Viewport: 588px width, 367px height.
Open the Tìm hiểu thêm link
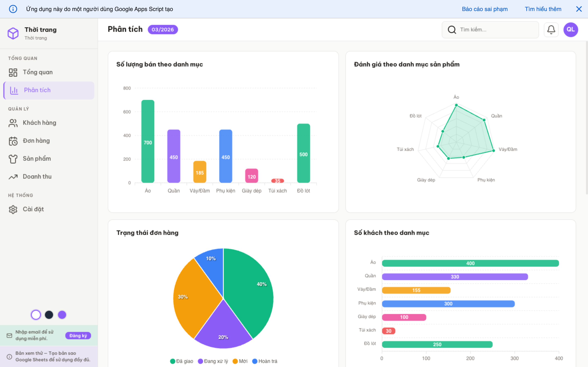pos(543,9)
